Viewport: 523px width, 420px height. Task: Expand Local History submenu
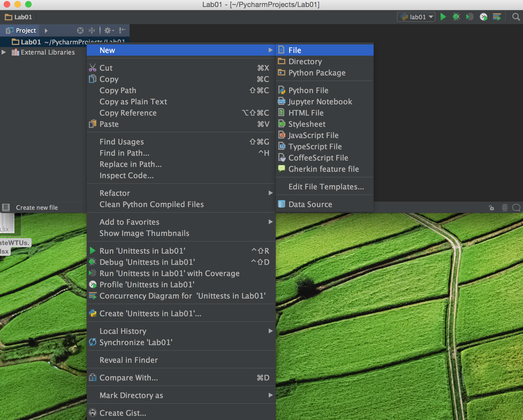pyautogui.click(x=181, y=331)
